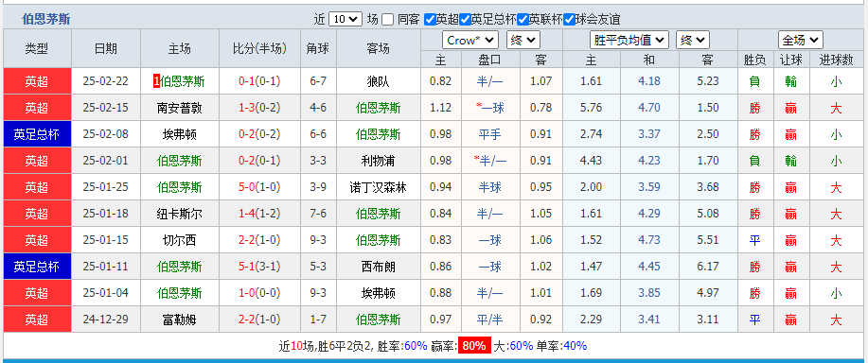The height and width of the screenshot is (363, 868).
Task: Toggle the 同客 checkbox
Action: click(x=388, y=19)
